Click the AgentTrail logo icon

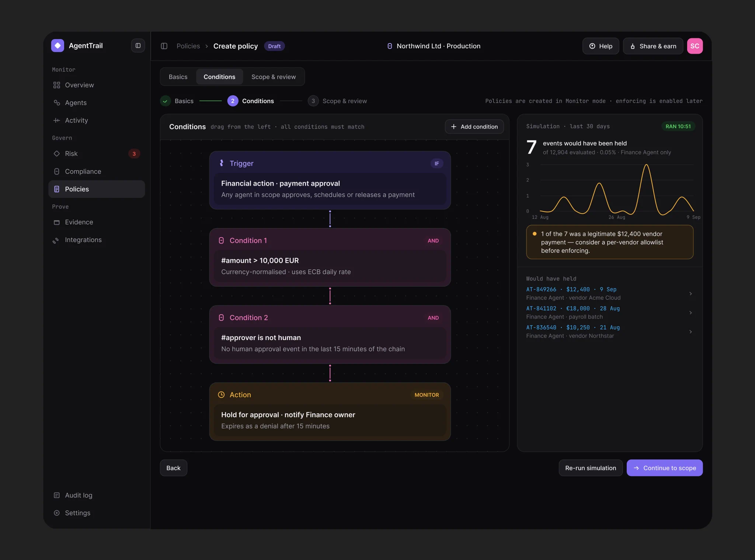click(58, 46)
